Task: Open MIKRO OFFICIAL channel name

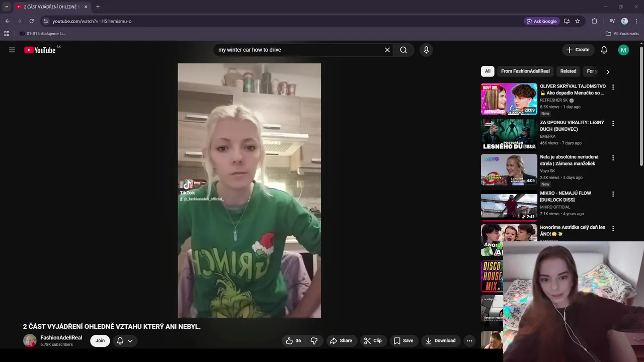Action: [555, 207]
